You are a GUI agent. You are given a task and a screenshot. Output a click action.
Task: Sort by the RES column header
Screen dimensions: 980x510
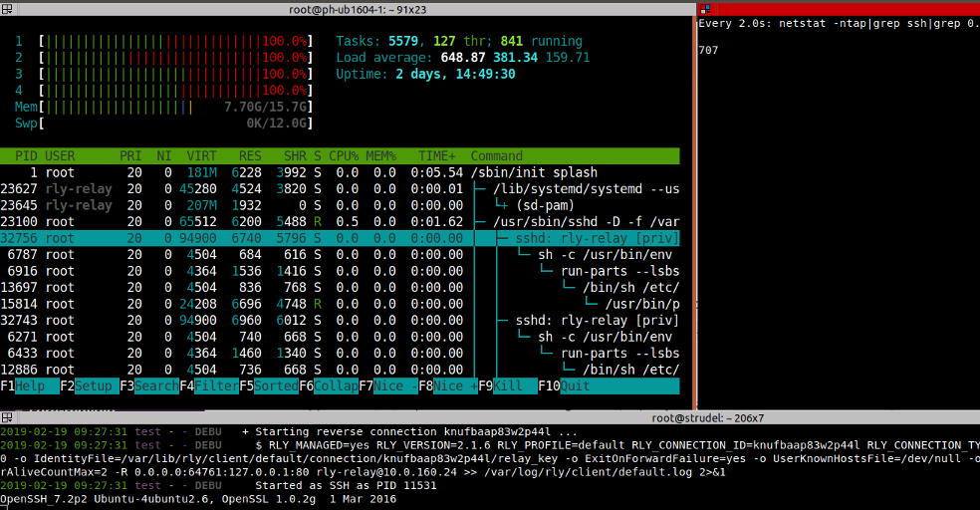point(250,155)
